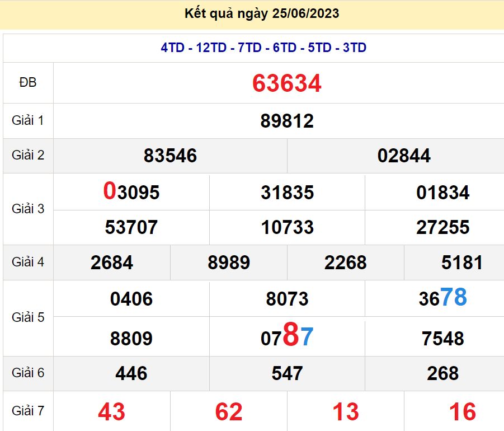
Task: Click Giải 2 number 02844
Action: point(403,156)
